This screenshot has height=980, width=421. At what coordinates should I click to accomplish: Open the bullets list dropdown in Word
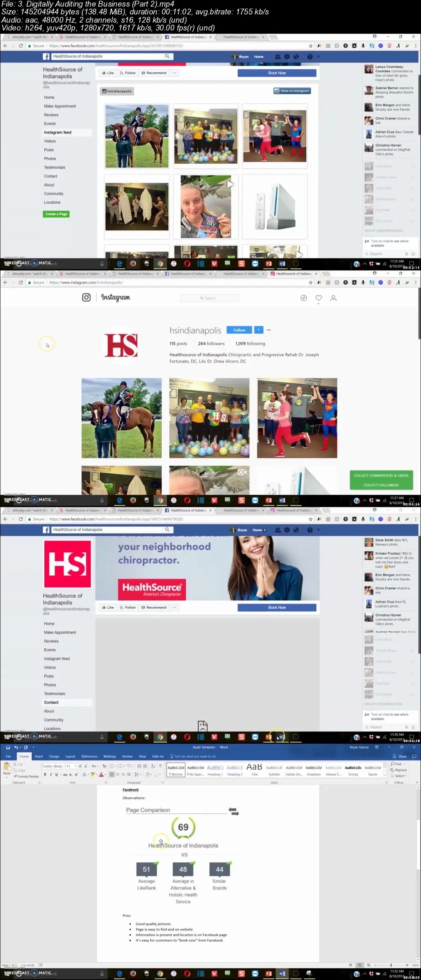(116, 766)
